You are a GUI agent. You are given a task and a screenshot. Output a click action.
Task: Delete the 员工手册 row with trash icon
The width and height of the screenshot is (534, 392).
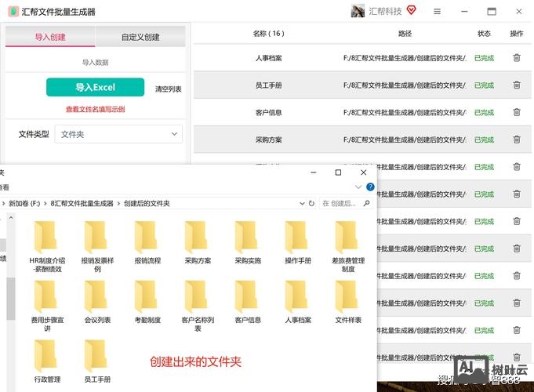(517, 85)
